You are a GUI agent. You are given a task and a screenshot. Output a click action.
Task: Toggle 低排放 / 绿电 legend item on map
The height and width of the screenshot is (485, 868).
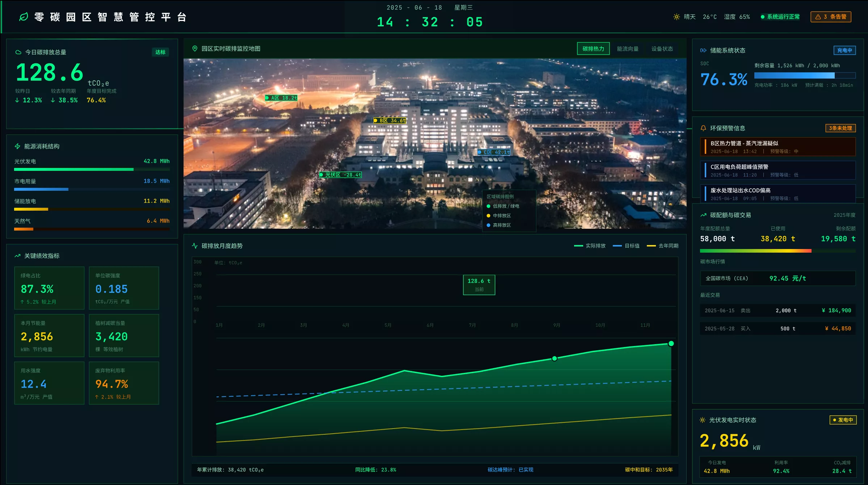pos(503,206)
